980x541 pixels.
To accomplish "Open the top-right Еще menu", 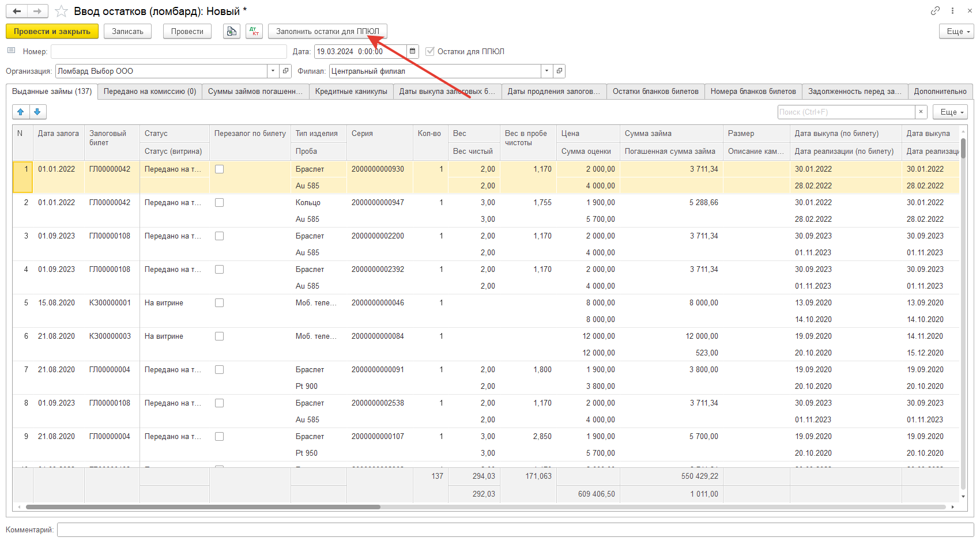I will pos(956,31).
